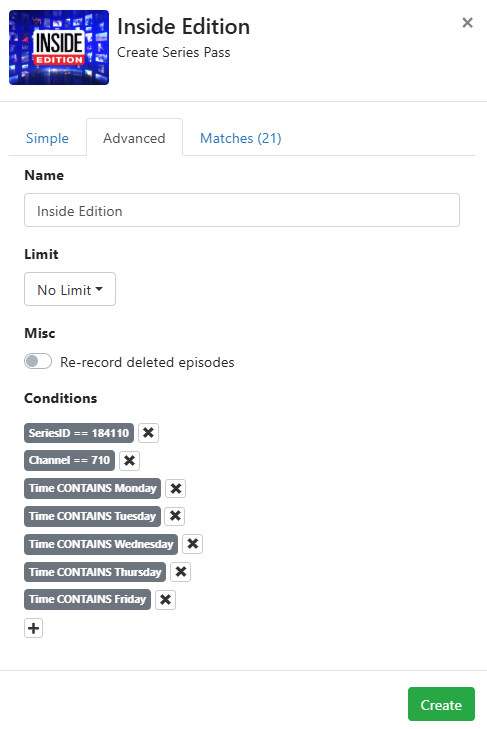The image size is (487, 729).
Task: Delete the Time CONTAINS Friday condition
Action: coord(165,600)
